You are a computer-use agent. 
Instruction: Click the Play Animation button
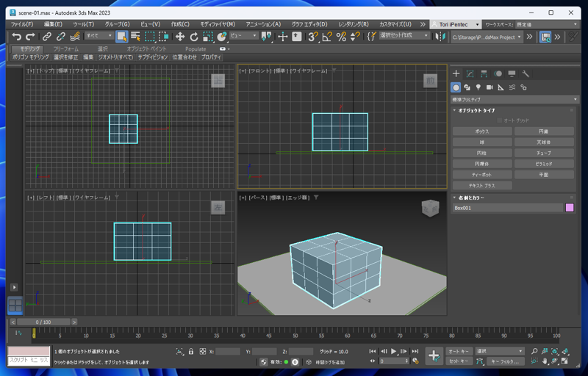394,351
